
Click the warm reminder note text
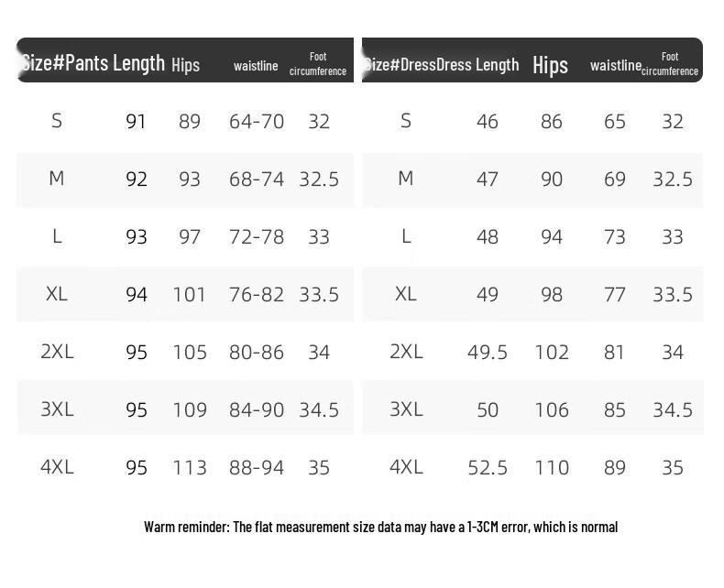380,527
